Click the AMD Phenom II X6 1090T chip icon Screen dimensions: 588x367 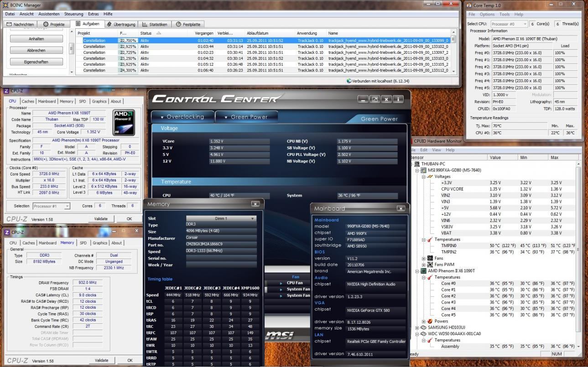[x=423, y=271]
